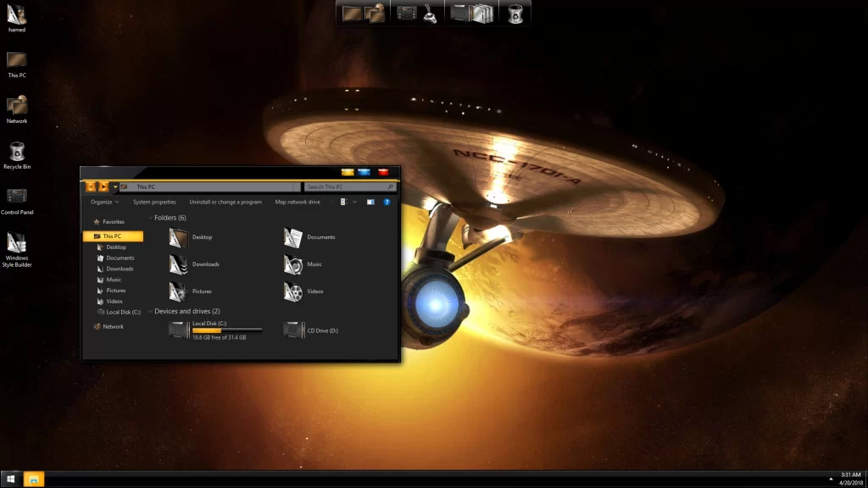Click the Search This PC field
The height and width of the screenshot is (488, 868).
tap(346, 186)
